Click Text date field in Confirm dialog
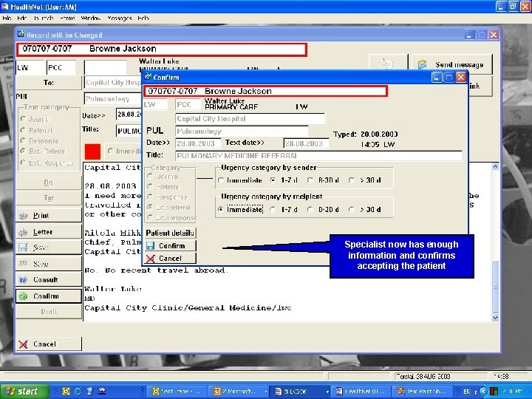 [306, 143]
